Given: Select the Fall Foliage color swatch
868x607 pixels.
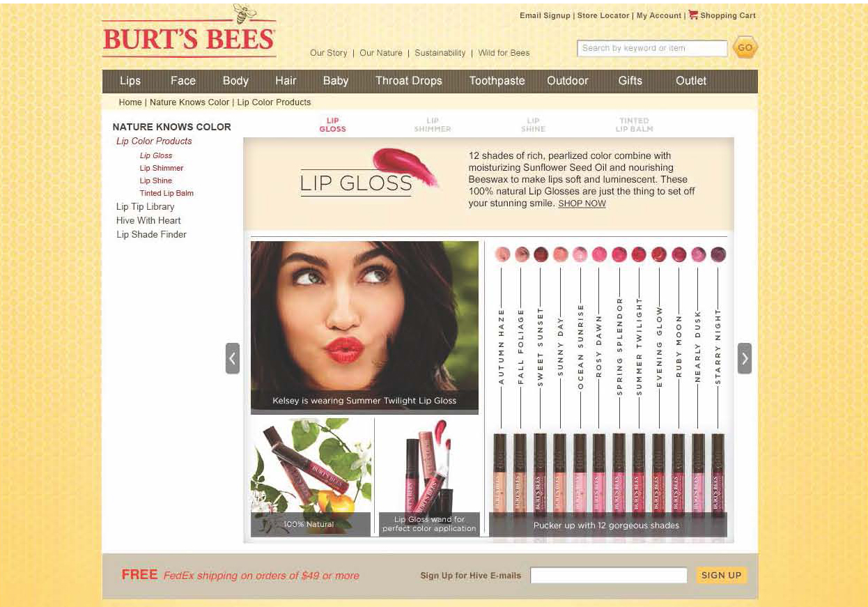Looking at the screenshot, I should pos(522,254).
